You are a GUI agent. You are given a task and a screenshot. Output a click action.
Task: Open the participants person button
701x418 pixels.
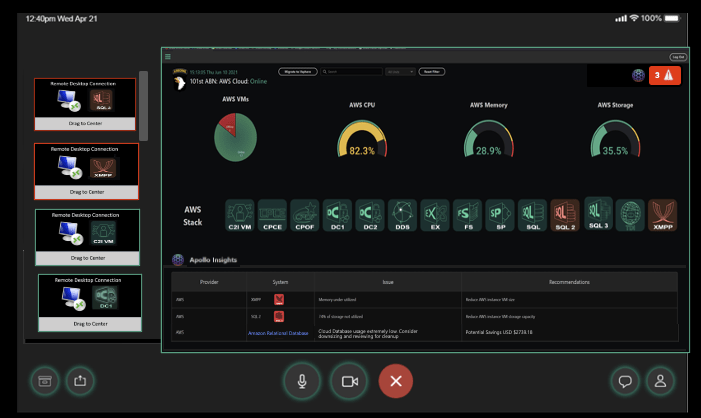[x=660, y=381]
